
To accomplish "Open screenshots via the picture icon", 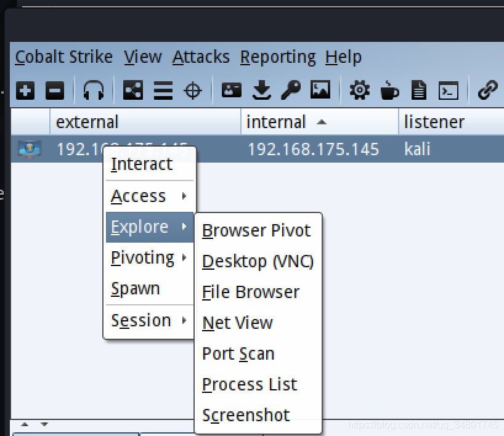I will coord(320,89).
